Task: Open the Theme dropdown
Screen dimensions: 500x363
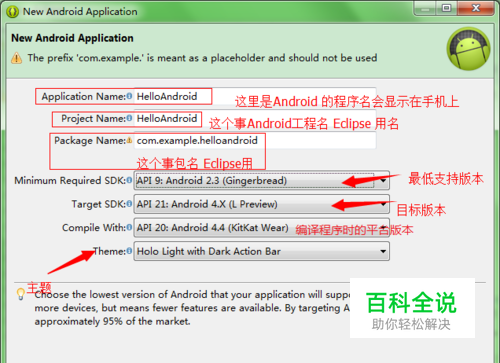Action: pos(261,251)
